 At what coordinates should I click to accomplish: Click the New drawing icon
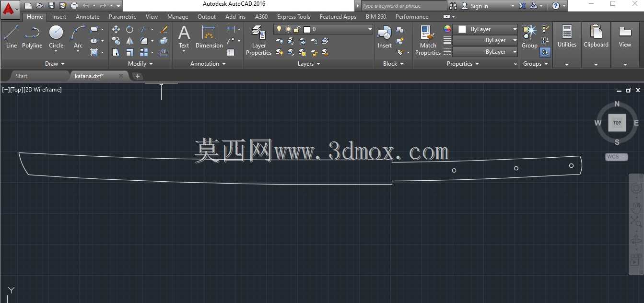28,6
